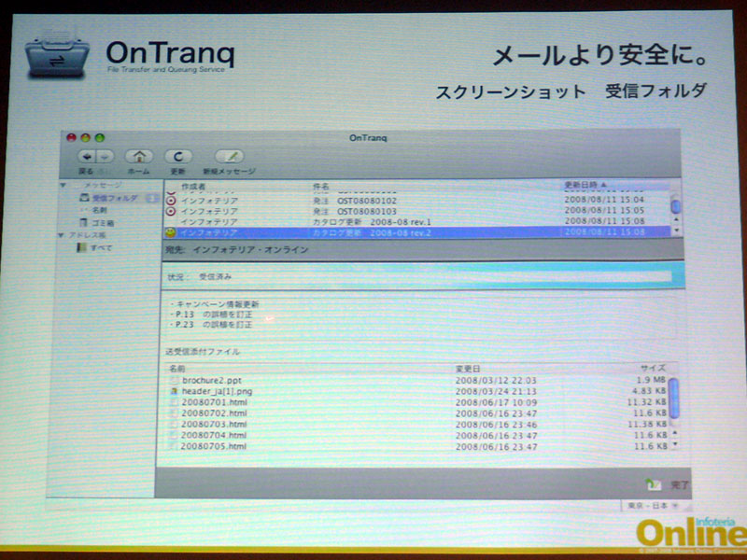
Task: Click the message list scrollbar thumb
Action: click(x=675, y=206)
